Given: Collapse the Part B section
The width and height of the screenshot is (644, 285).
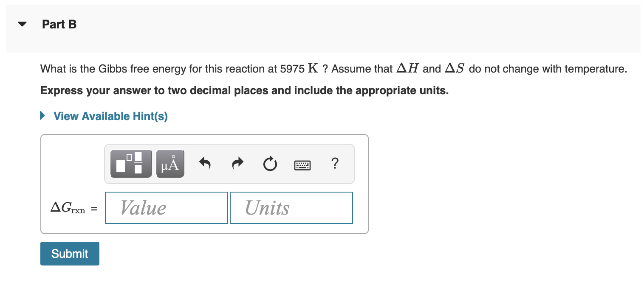Looking at the screenshot, I should pyautogui.click(x=22, y=24).
